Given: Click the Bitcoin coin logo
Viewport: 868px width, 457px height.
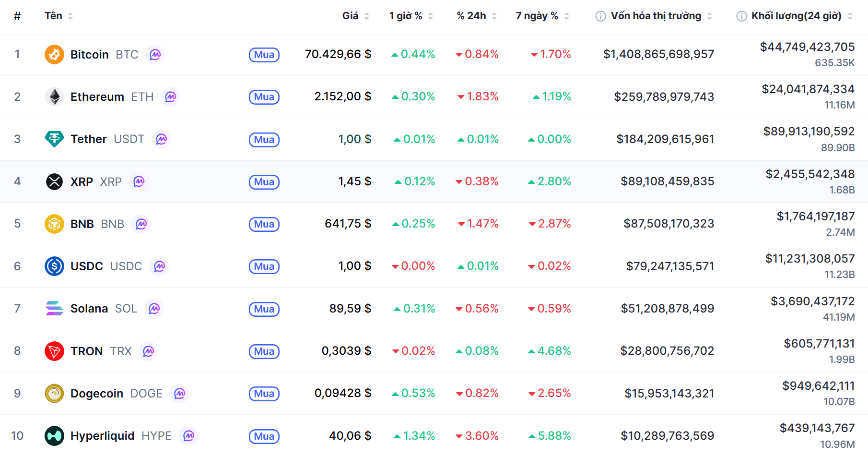Looking at the screenshot, I should point(54,54).
